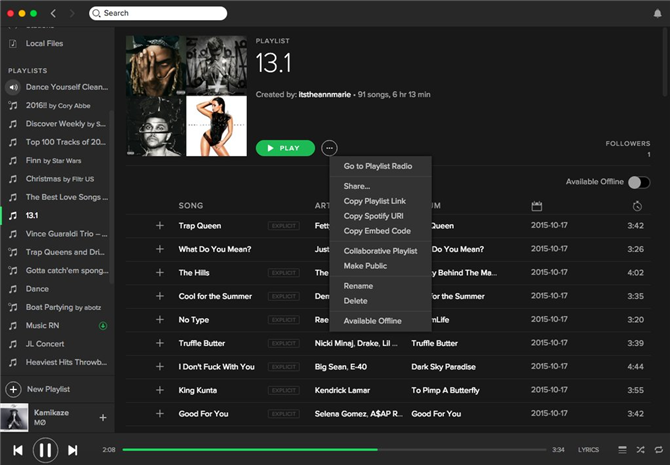The width and height of the screenshot is (670, 465).
Task: Save Kamikaze using the plus icon
Action: point(102,417)
